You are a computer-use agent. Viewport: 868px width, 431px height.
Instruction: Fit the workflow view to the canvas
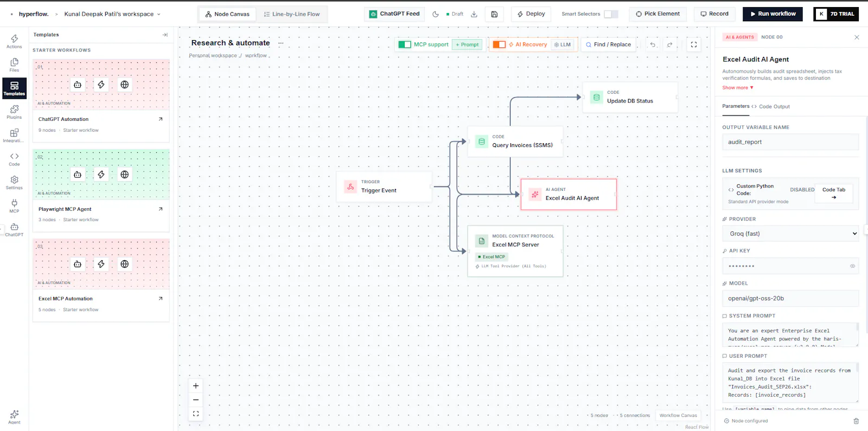pyautogui.click(x=196, y=414)
